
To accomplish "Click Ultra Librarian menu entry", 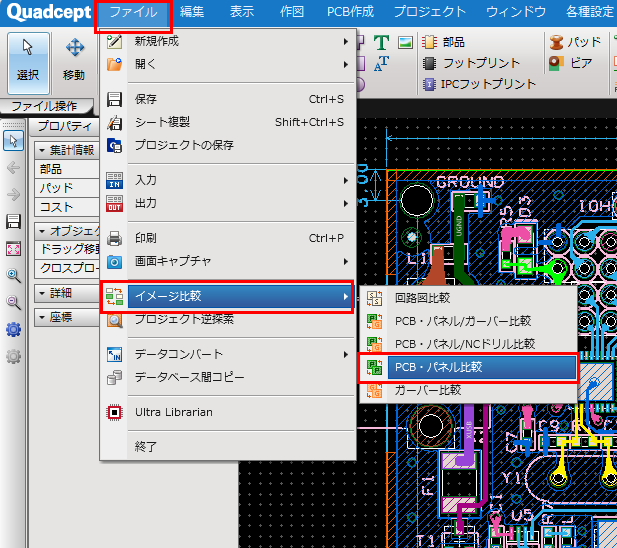I will point(228,412).
